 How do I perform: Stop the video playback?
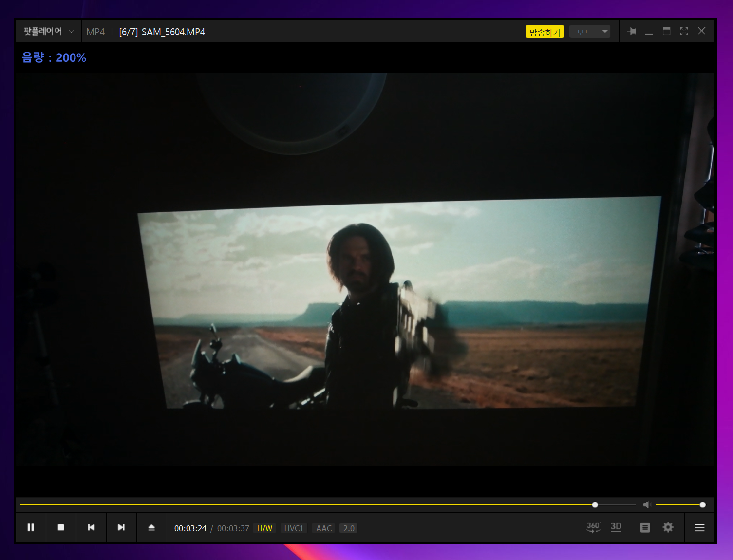point(61,527)
